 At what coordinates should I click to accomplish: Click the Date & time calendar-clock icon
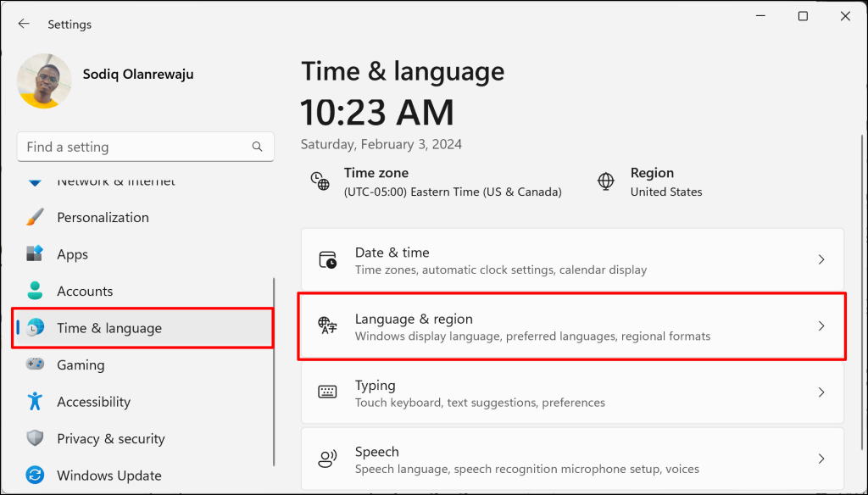pyautogui.click(x=328, y=259)
